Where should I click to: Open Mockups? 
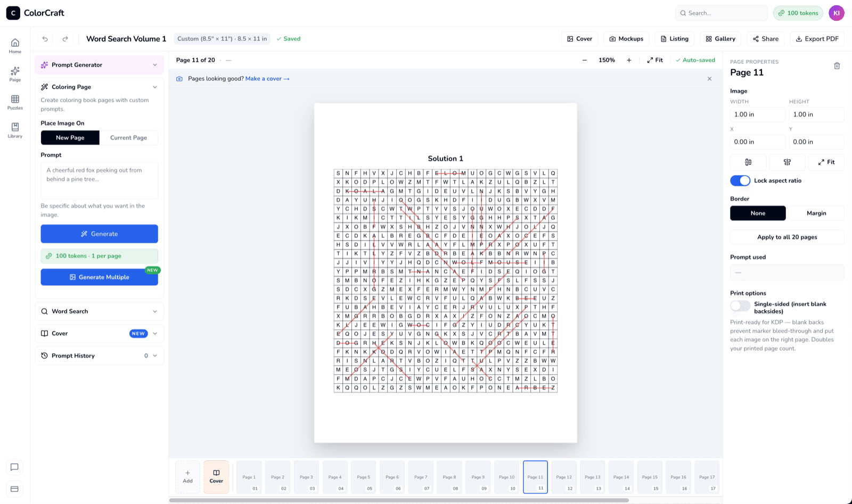click(626, 39)
